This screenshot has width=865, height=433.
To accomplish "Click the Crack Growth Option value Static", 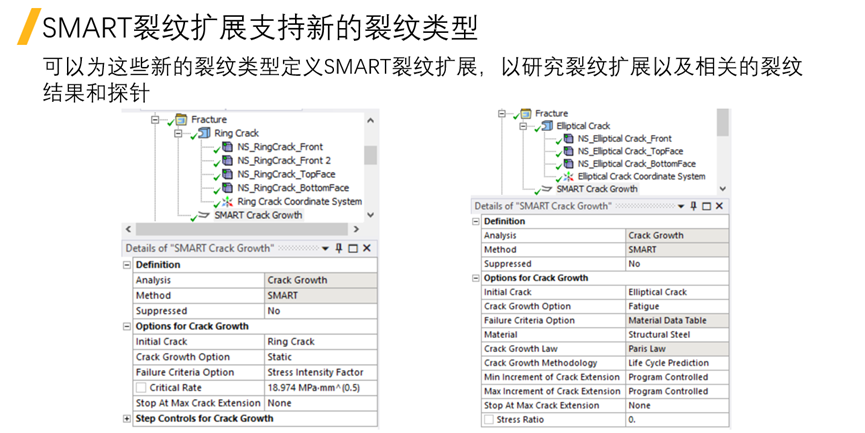I will [x=321, y=357].
